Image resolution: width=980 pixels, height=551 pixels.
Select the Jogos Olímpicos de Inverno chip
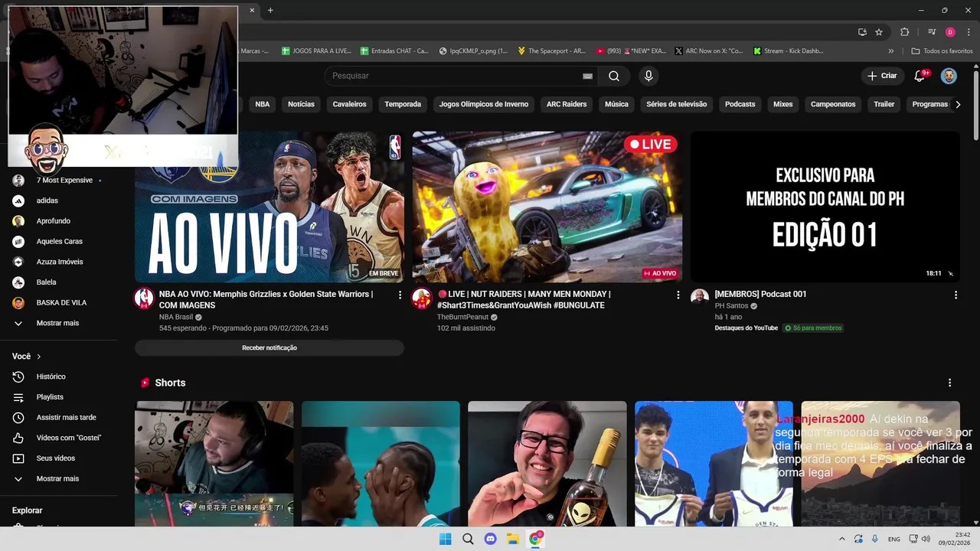pyautogui.click(x=484, y=104)
